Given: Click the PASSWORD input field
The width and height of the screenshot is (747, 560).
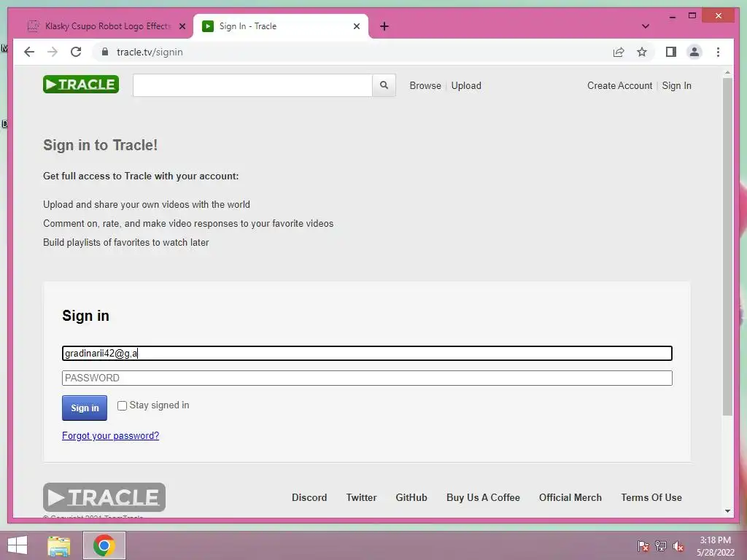Looking at the screenshot, I should 367,378.
